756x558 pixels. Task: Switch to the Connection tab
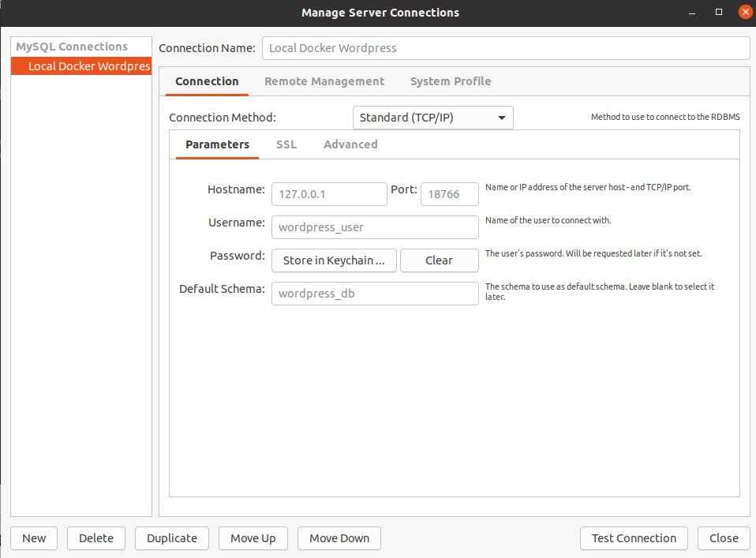(207, 81)
